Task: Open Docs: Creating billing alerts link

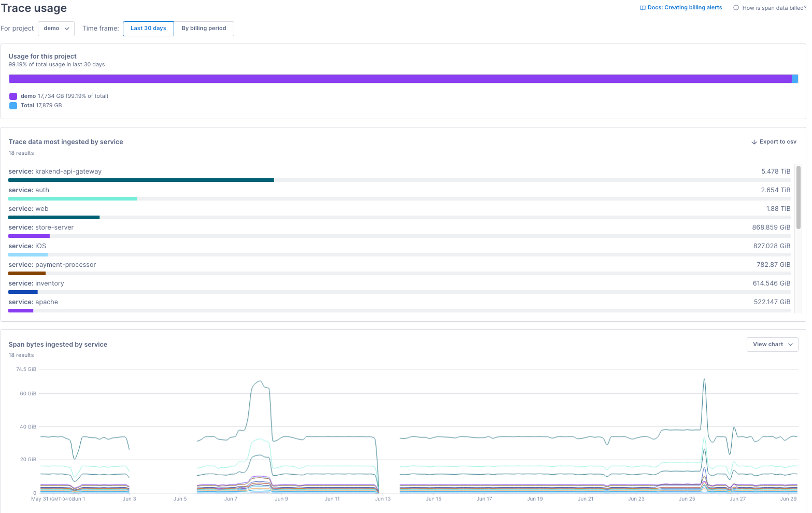Action: point(684,7)
